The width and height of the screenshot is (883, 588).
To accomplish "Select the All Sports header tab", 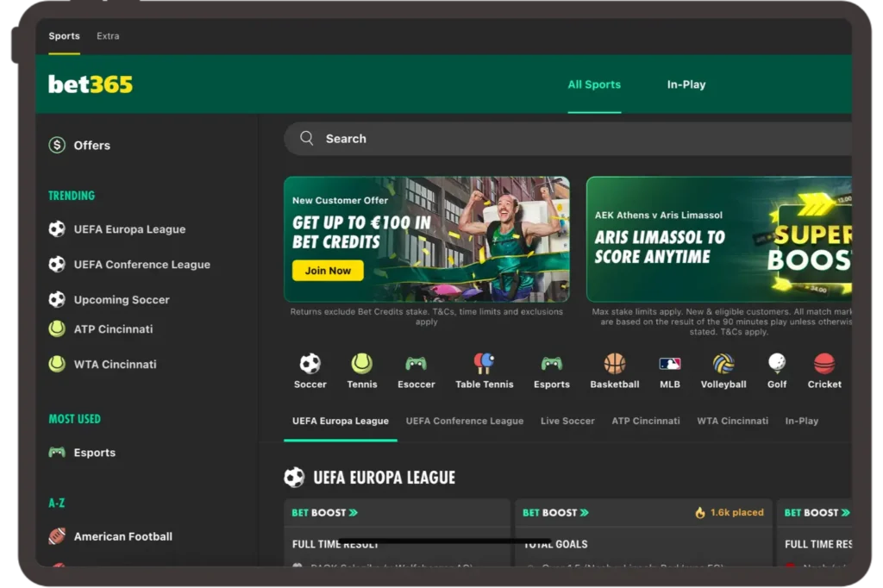I will [594, 84].
